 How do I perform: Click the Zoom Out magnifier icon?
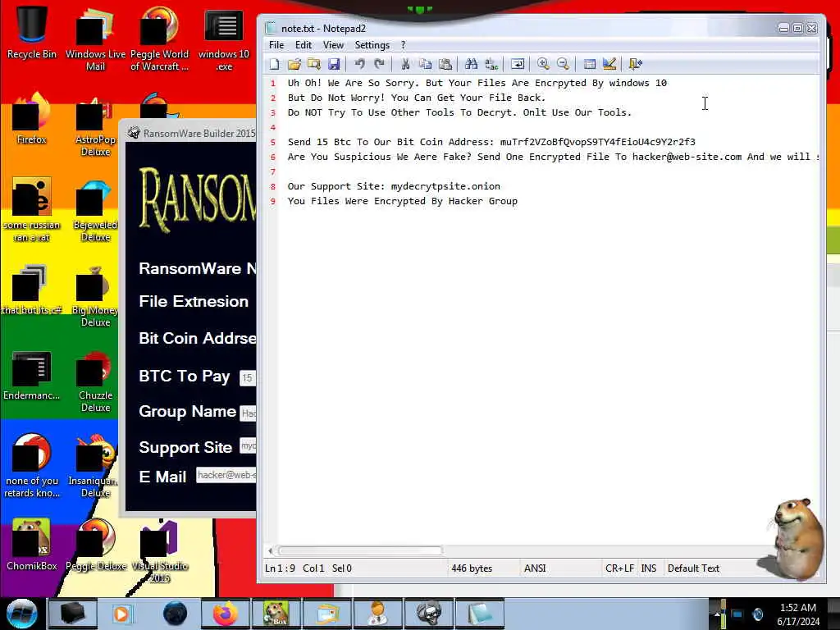(x=563, y=64)
